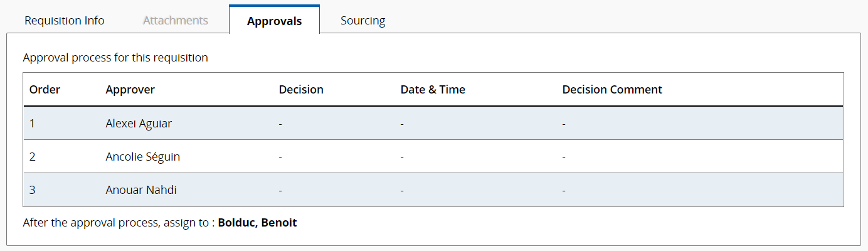
Task: Click order number 2 in the table
Action: click(33, 156)
